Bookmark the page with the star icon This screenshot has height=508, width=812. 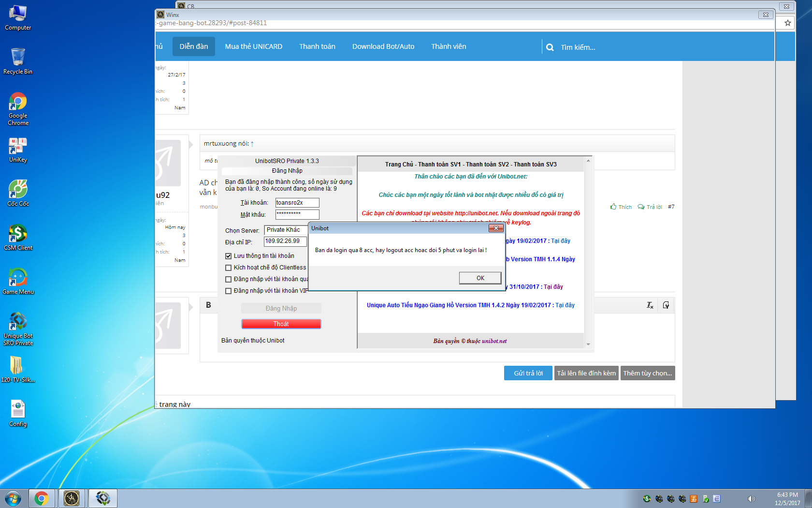[788, 23]
